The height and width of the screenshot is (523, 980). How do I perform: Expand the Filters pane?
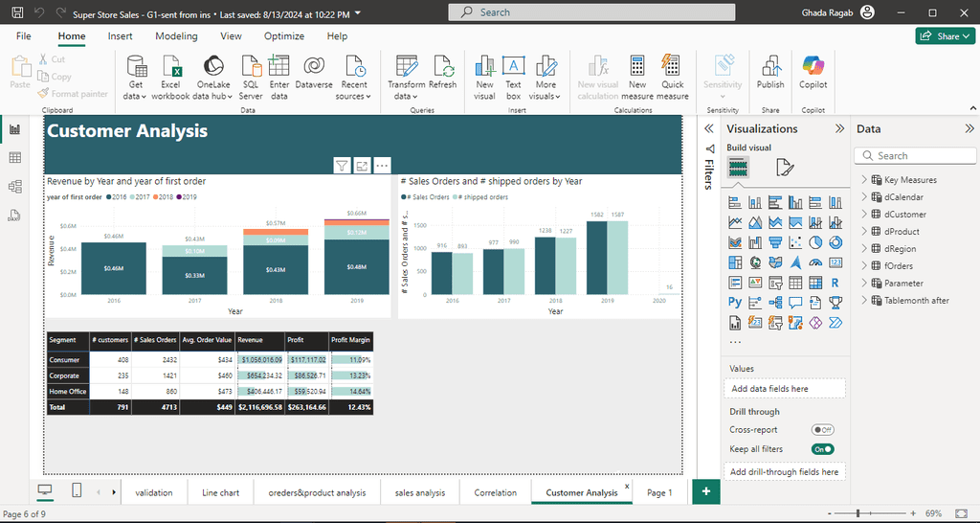[x=709, y=129]
